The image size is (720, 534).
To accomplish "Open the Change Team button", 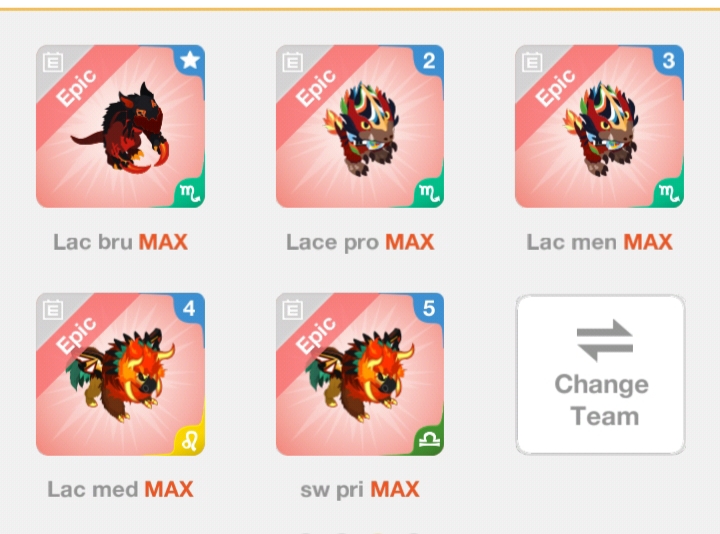I will [601, 375].
